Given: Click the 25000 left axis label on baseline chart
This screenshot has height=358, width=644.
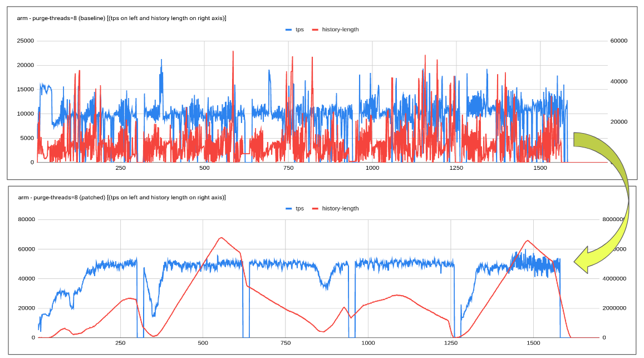Looking at the screenshot, I should [x=24, y=41].
